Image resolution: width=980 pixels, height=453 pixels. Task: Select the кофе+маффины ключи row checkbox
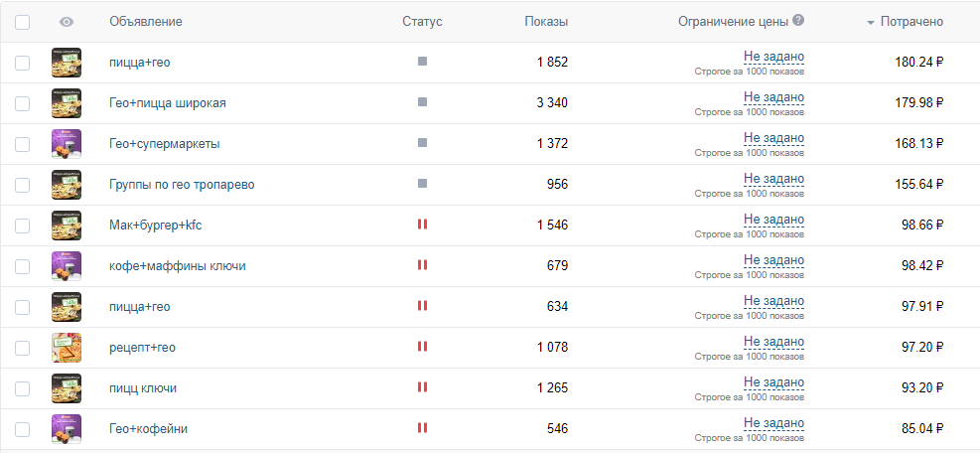point(22,266)
